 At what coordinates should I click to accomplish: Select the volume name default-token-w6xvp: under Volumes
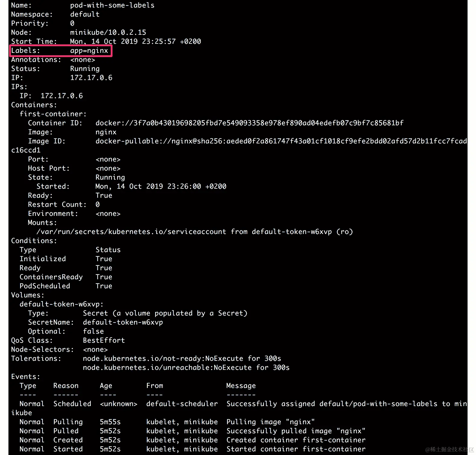point(62,304)
